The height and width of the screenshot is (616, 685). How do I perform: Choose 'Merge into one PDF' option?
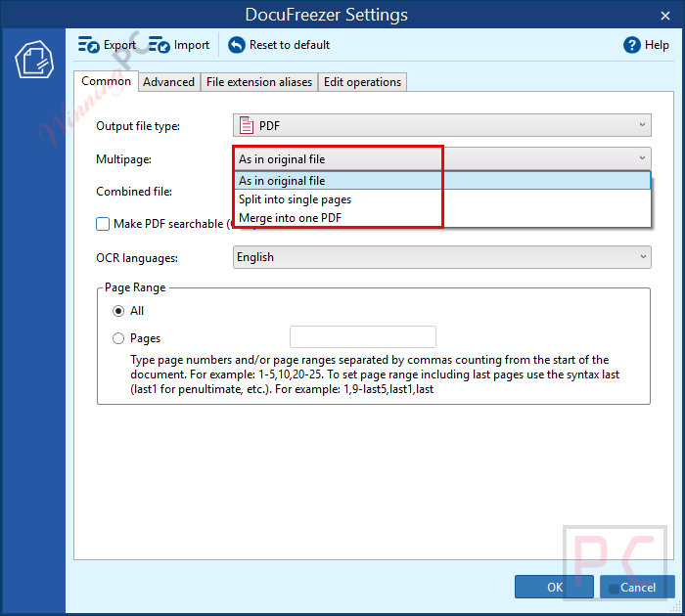[x=442, y=218]
